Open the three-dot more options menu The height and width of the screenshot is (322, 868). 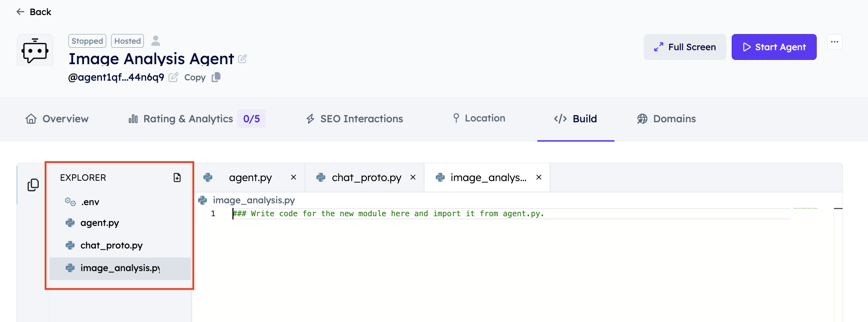click(x=835, y=42)
